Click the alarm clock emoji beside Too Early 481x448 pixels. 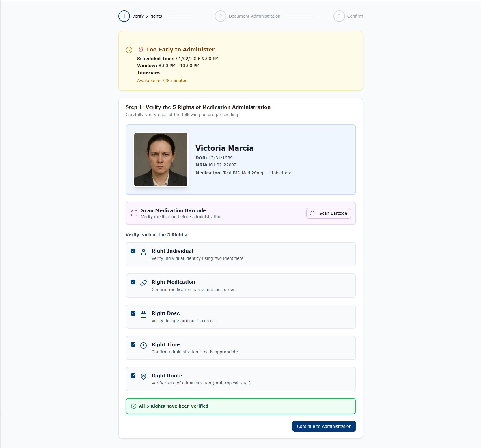[141, 49]
